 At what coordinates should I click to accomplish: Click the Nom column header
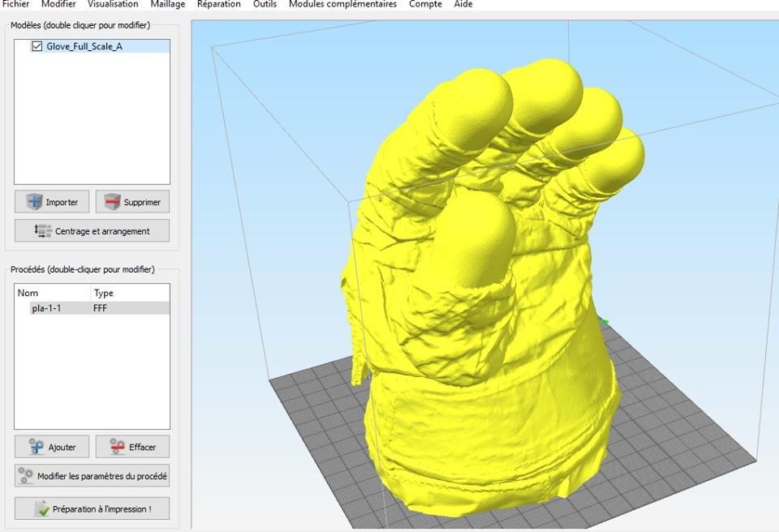28,293
